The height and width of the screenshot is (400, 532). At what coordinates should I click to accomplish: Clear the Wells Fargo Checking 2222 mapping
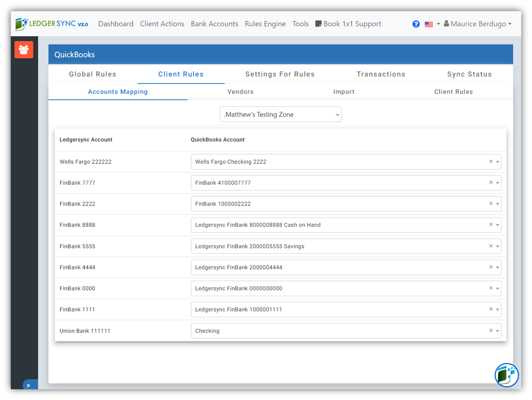point(491,161)
